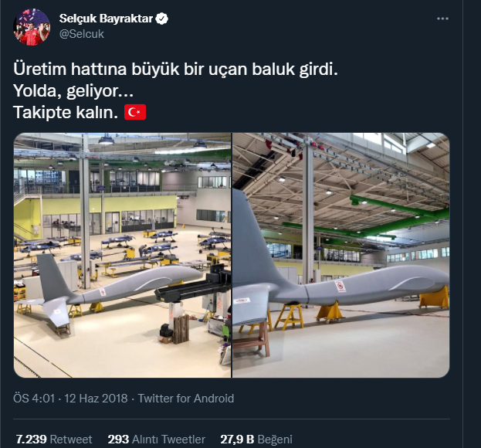Viewport: 481px width, 448px height.
Task: Click the blue verified badge icon
Action: 161,19
